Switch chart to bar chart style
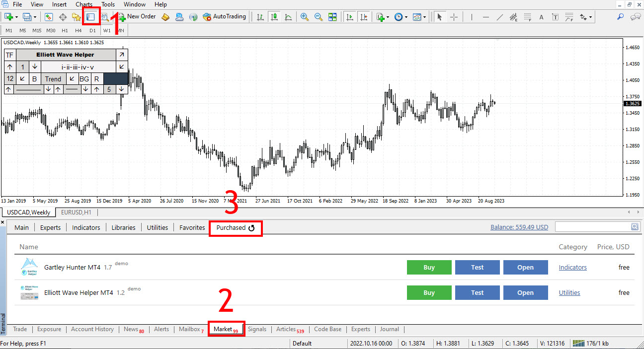Viewport: 644px width, 349px height. click(x=260, y=17)
